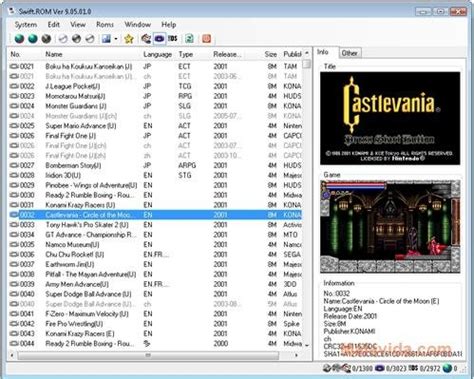This screenshot has width=474, height=379.
Task: Select row 0028 Iridion 3D(U)
Action: click(155, 175)
